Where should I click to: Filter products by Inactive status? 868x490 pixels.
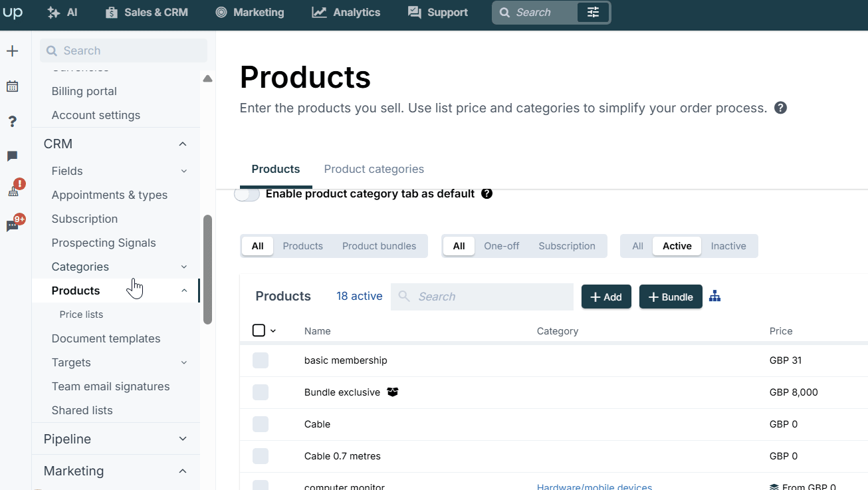point(728,246)
